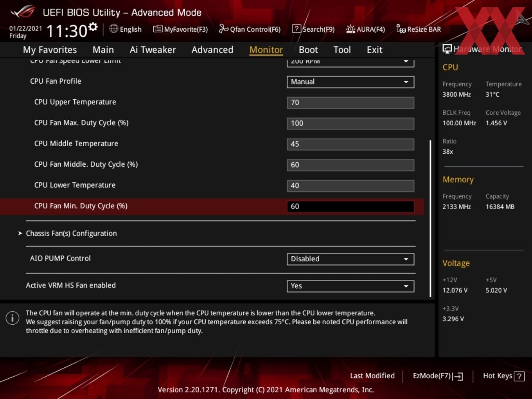
Task: Click the Search(F9) question mark icon
Action: click(x=297, y=29)
